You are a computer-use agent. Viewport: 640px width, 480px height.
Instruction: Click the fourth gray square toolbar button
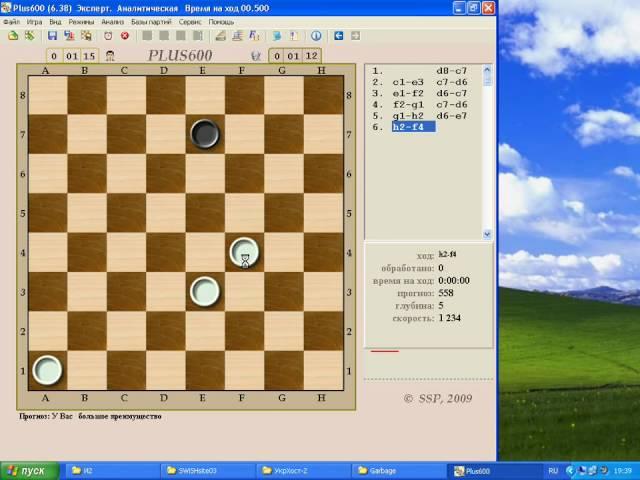click(x=198, y=36)
